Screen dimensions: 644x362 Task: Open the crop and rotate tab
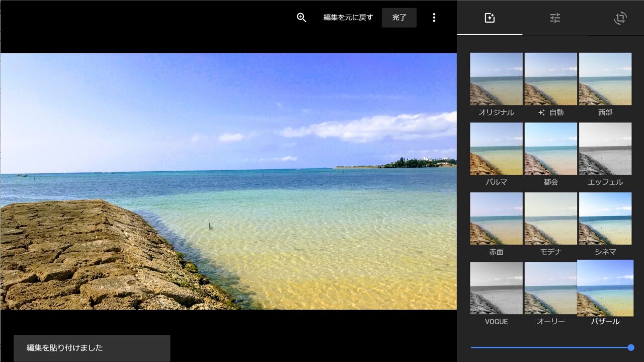point(620,18)
